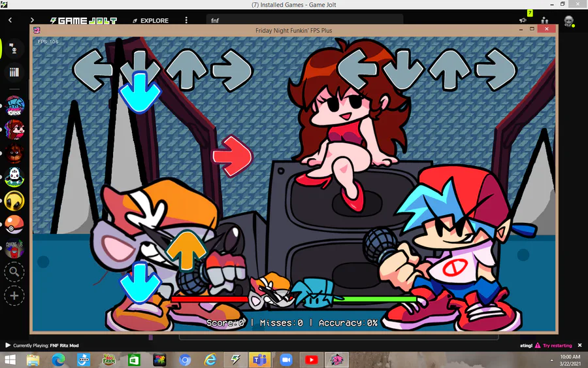
Task: Click the red right-arrow falling note
Action: pos(233,156)
